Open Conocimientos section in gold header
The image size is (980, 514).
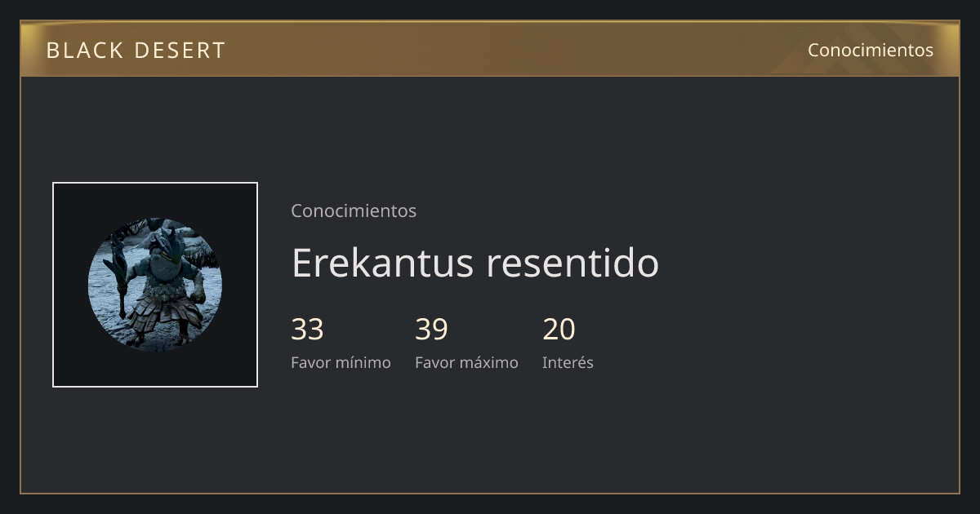click(x=871, y=50)
